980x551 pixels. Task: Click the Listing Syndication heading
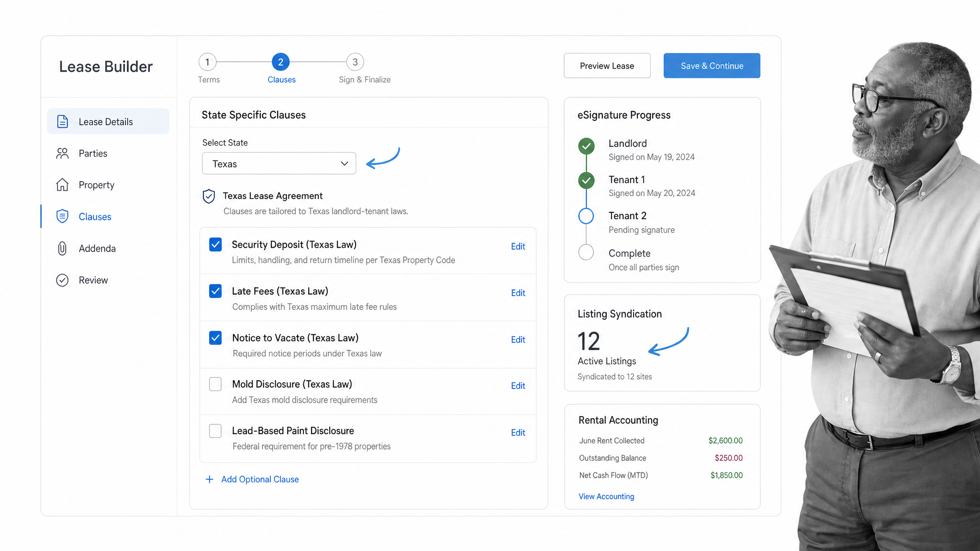point(620,314)
